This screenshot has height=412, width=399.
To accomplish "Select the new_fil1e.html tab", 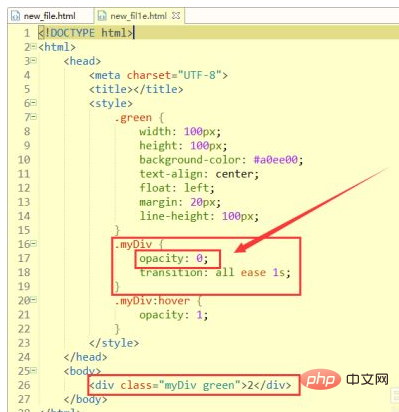I will pos(138,16).
